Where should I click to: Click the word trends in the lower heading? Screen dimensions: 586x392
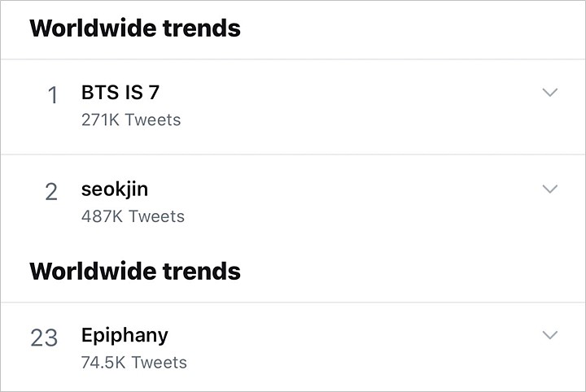point(203,271)
